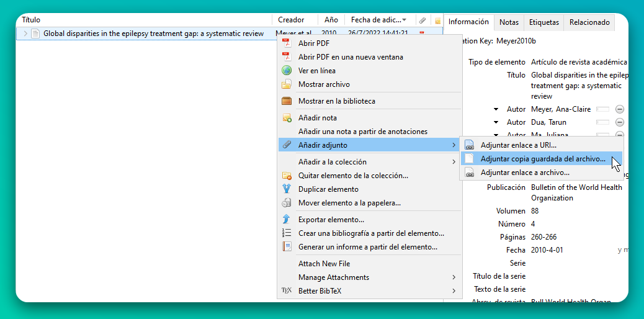
Task: Click the paperclip attachment column header icon
Action: (423, 20)
